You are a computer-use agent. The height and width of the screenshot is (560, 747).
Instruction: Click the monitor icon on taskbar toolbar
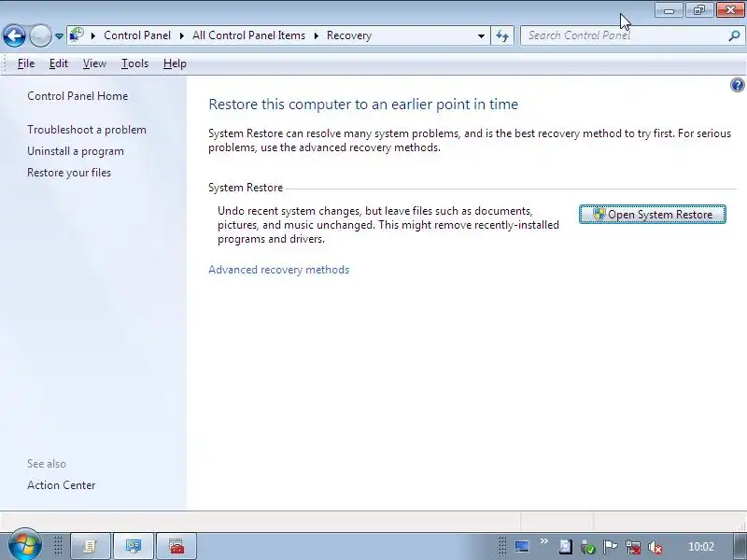click(x=522, y=546)
